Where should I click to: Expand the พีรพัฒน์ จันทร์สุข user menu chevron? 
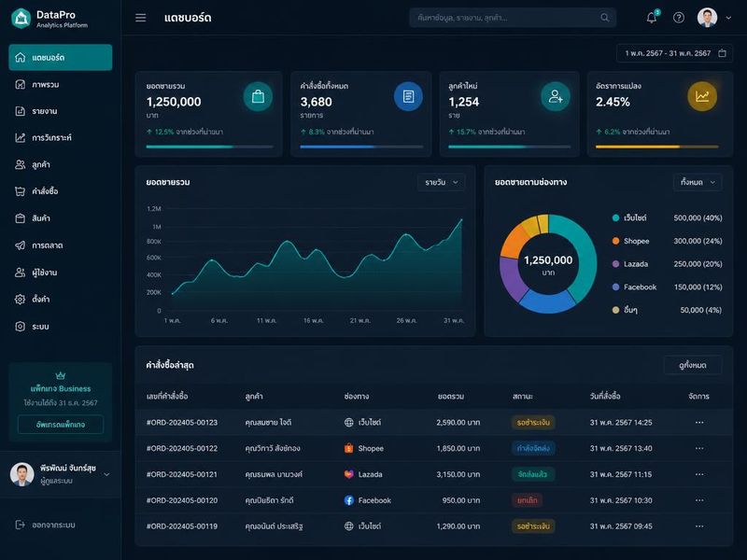(106, 474)
